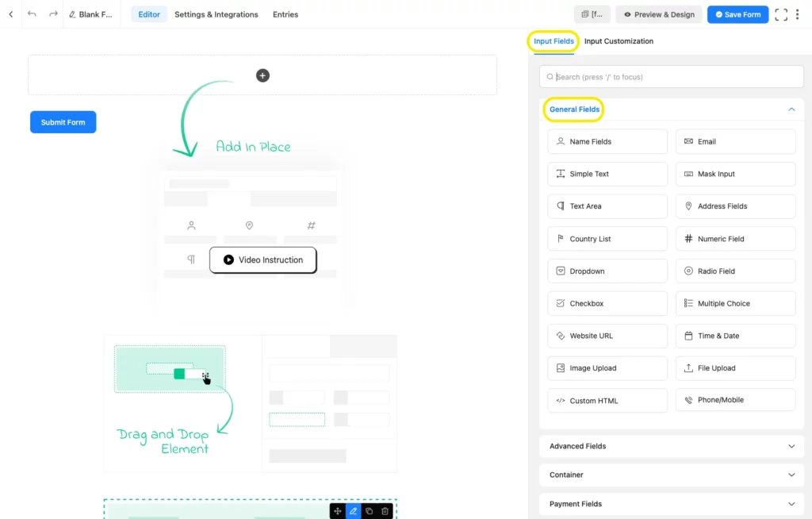Open the three-dot more options menu
The image size is (812, 519).
pos(798,14)
